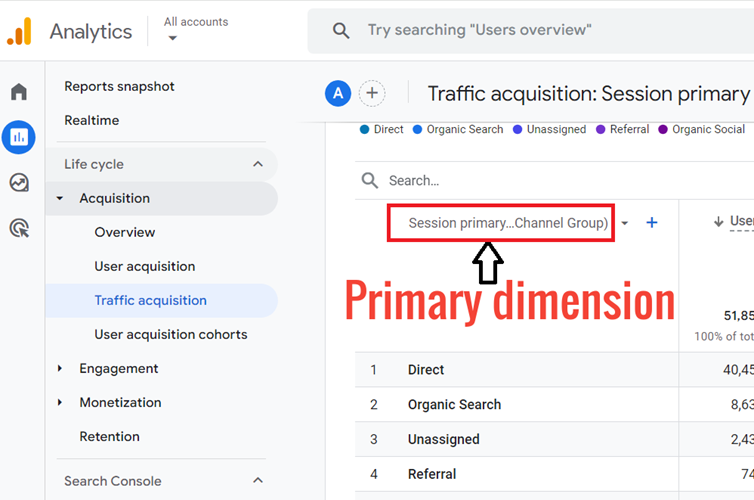
Task: Toggle the Organic Social legend dot
Action: [x=663, y=129]
